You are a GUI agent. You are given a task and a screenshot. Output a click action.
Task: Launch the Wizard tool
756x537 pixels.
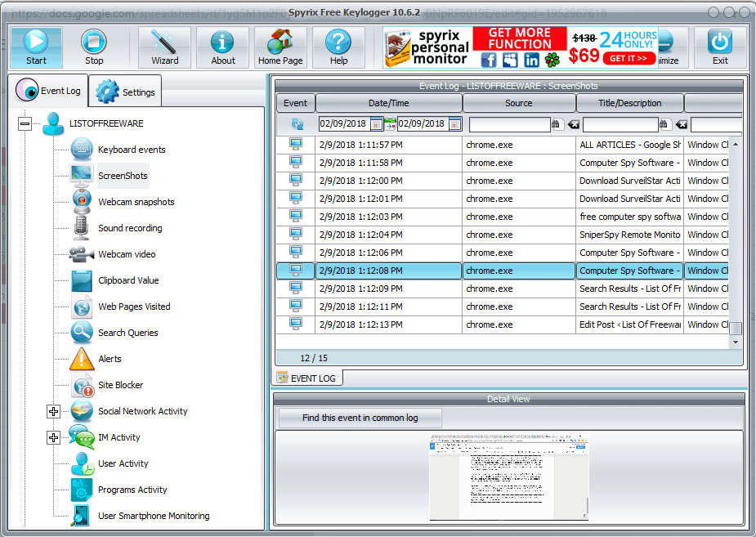coord(164,47)
